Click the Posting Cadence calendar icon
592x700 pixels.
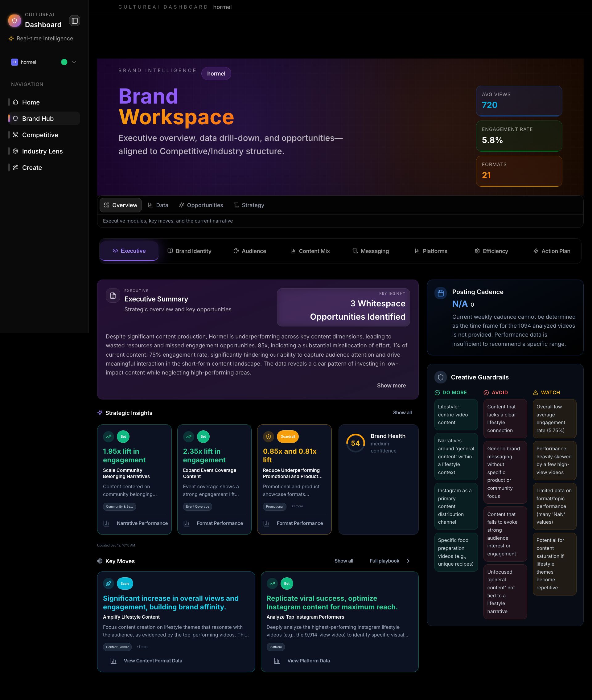point(441,293)
